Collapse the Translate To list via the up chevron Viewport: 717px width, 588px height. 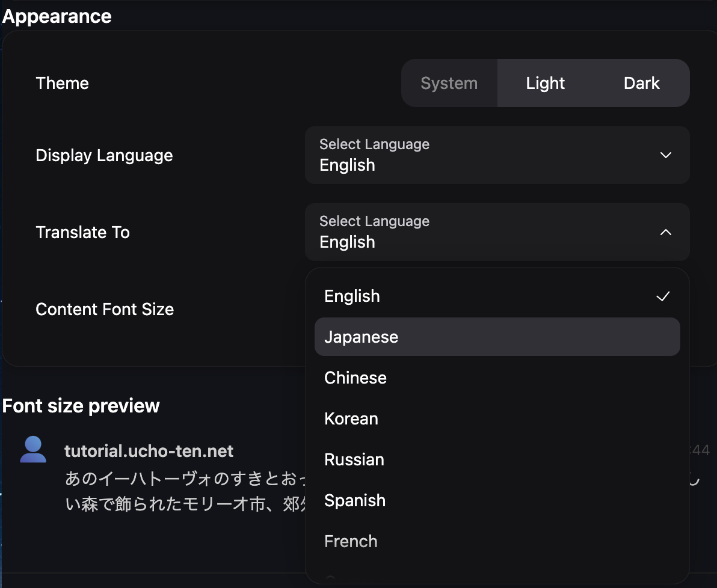pos(665,232)
